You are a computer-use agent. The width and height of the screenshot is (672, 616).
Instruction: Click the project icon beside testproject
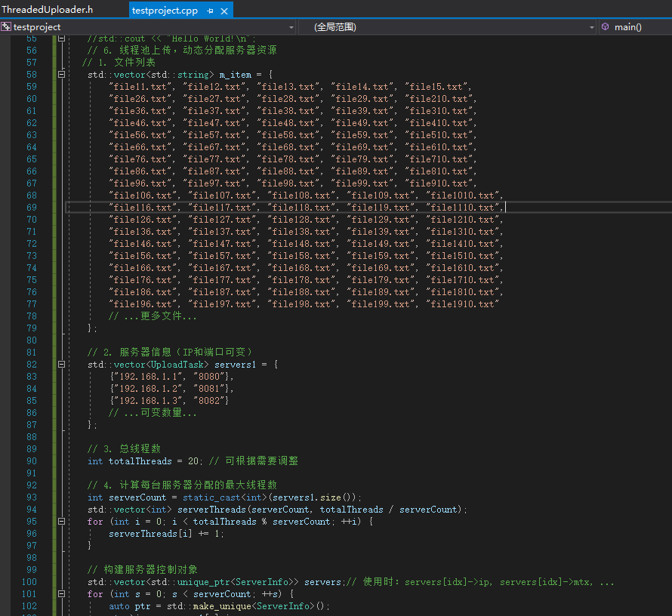6,27
